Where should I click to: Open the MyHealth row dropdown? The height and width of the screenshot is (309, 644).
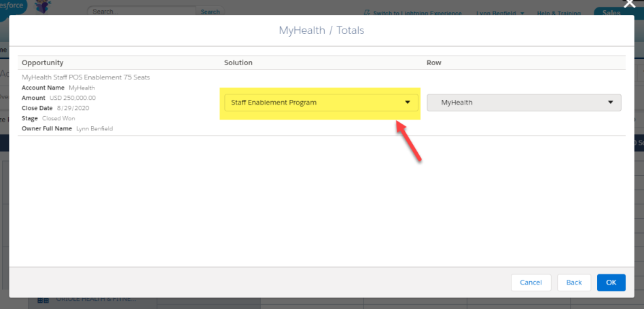pyautogui.click(x=524, y=103)
